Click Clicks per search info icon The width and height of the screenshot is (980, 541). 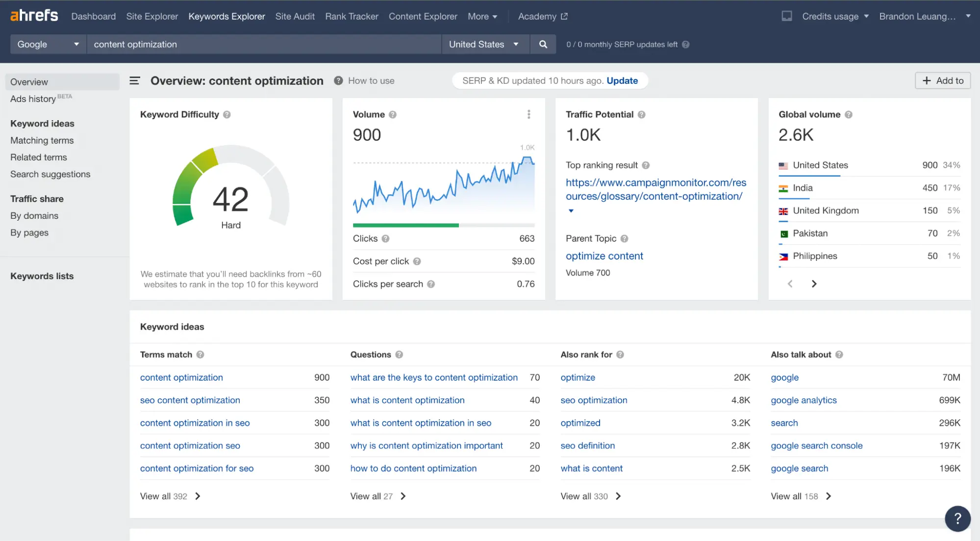point(430,284)
